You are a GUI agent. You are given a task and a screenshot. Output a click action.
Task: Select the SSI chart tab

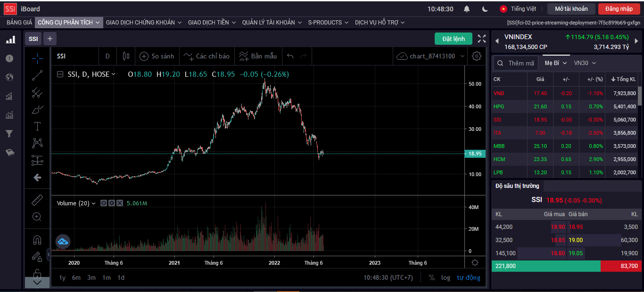tap(33, 39)
